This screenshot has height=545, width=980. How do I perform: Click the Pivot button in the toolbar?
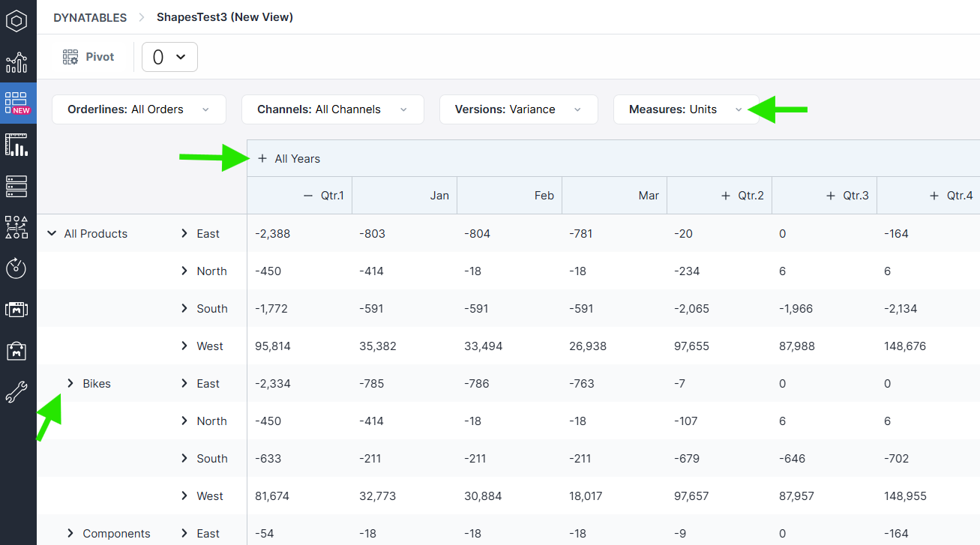[88, 57]
